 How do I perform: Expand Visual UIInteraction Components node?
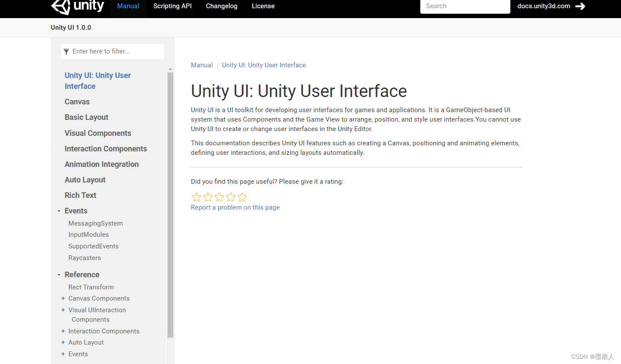pyautogui.click(x=63, y=310)
